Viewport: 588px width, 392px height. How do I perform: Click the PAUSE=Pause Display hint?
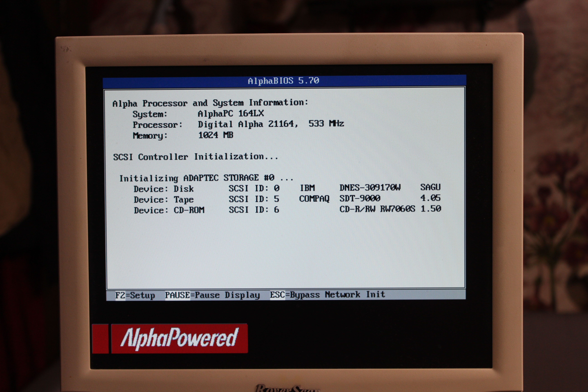click(x=212, y=295)
